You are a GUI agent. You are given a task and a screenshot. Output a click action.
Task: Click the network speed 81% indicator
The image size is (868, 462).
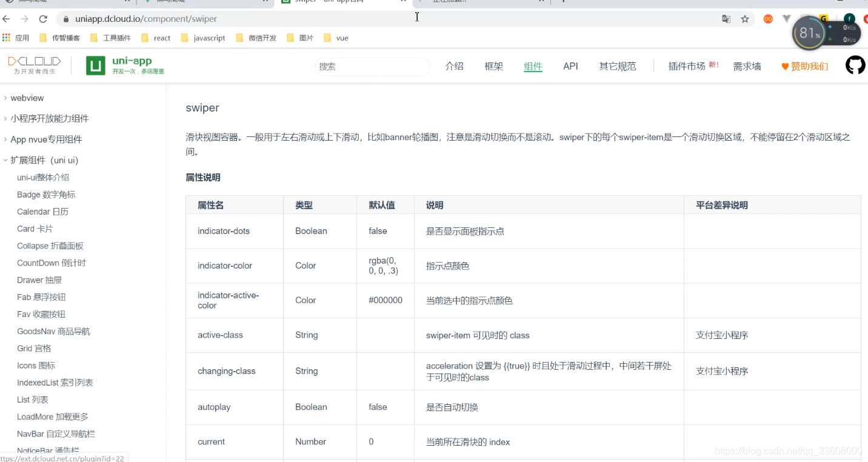(809, 34)
